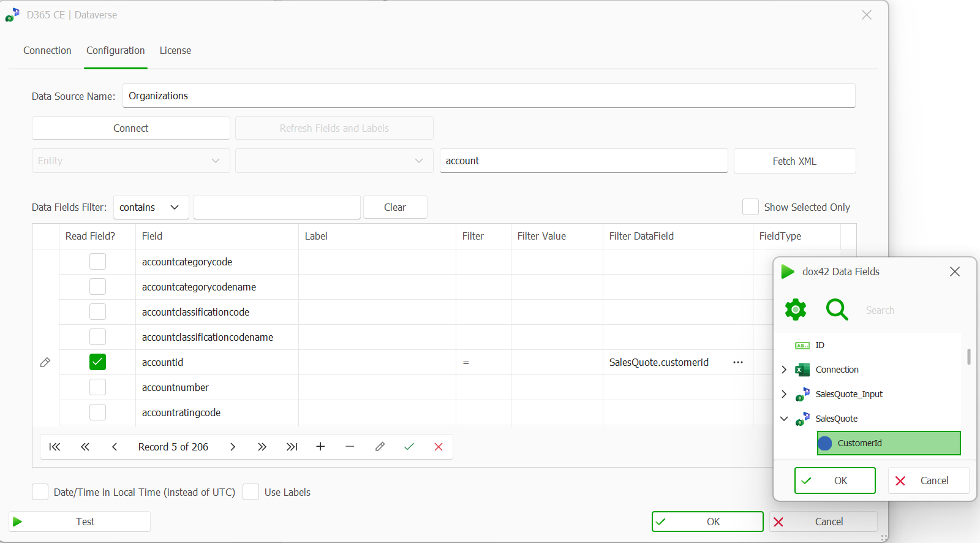Viewport: 980px width, 543px height.
Task: Jump forward a page of records
Action: coord(262,447)
